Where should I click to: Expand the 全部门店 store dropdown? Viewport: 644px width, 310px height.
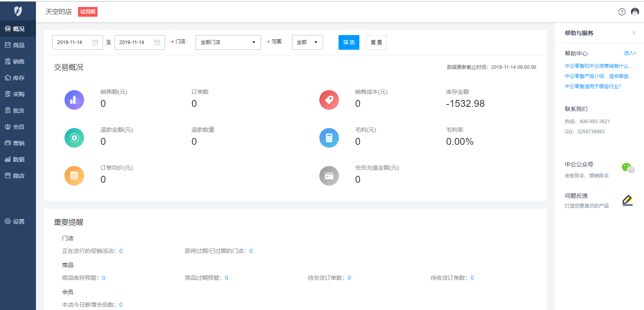click(x=228, y=42)
